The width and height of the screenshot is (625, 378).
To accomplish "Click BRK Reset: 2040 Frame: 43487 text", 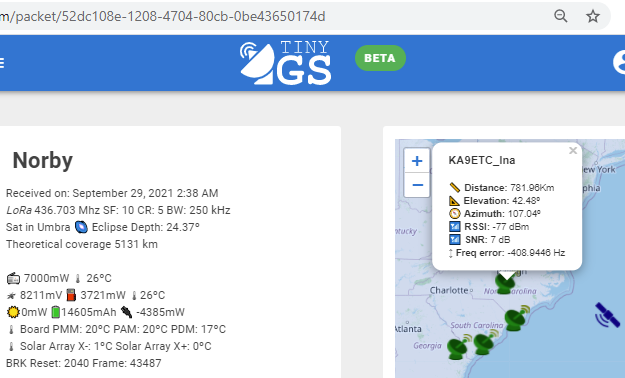I will 84,363.
